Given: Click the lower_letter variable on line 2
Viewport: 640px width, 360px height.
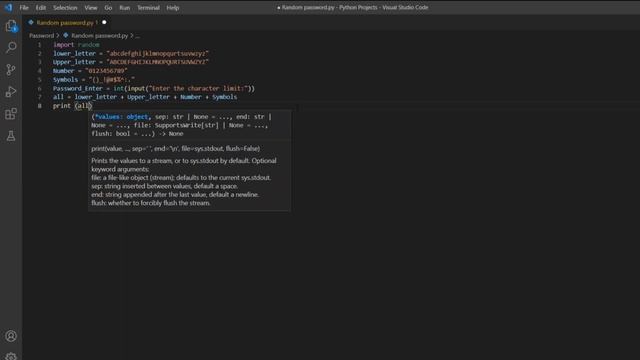Looking at the screenshot, I should pyautogui.click(x=74, y=53).
